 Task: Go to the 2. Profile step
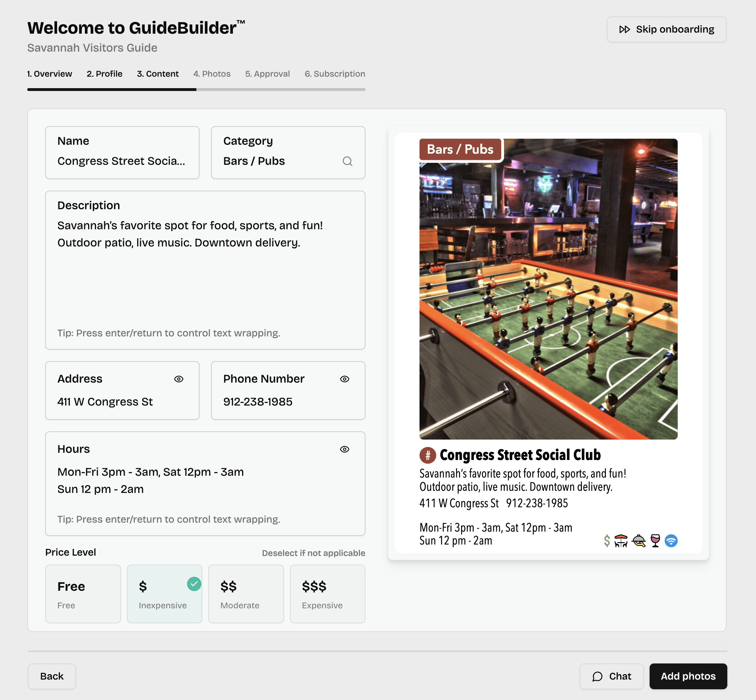coord(105,74)
